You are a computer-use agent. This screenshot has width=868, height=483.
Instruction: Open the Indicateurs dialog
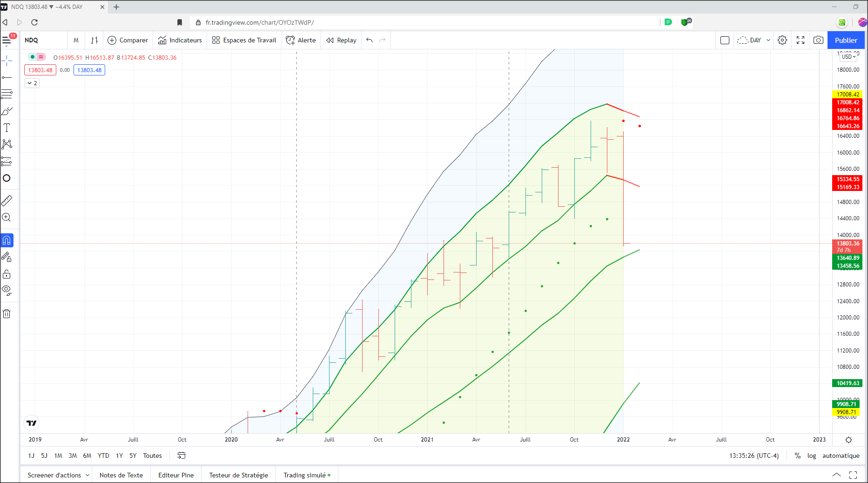[180, 40]
